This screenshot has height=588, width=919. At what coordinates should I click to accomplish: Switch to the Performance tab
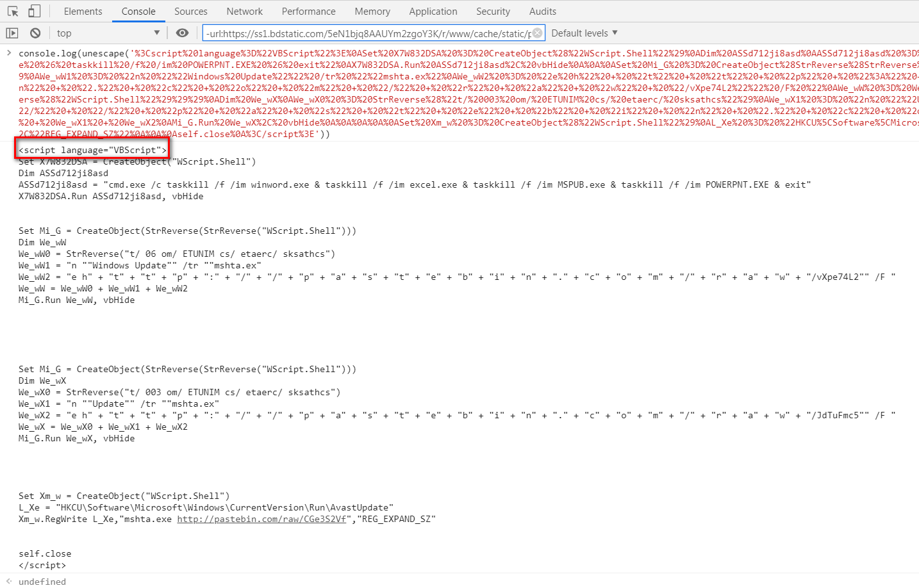(x=309, y=11)
